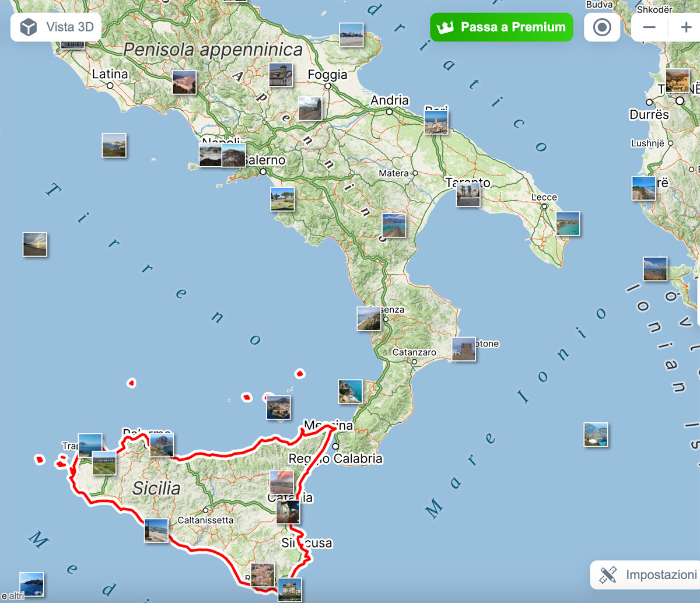The height and width of the screenshot is (603, 700).
Task: Zoom out with the minus button
Action: point(649,27)
